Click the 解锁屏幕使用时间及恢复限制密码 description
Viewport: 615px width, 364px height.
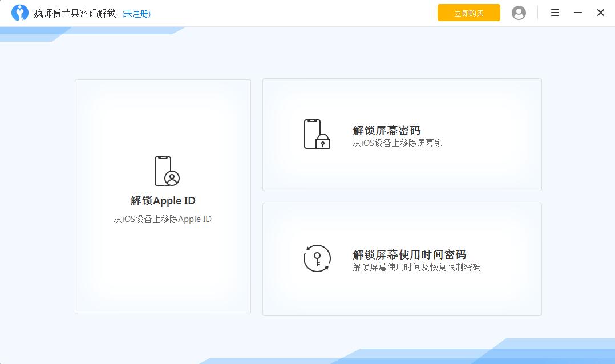[x=416, y=268]
